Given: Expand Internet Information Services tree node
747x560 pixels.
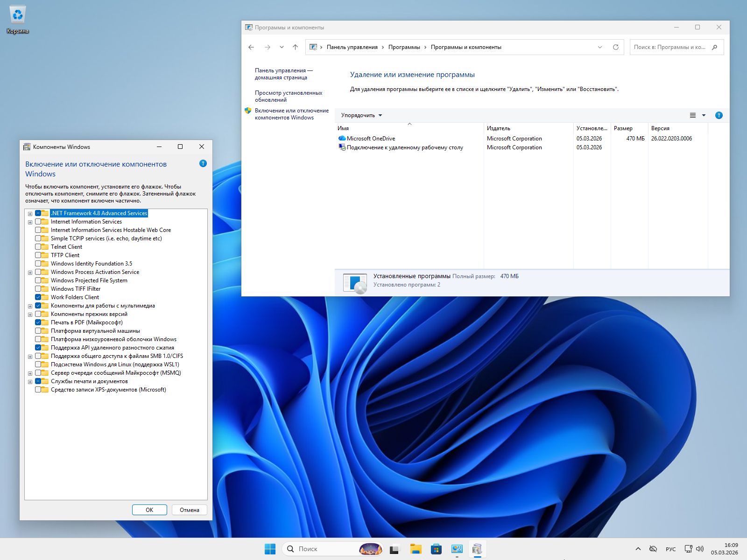Looking at the screenshot, I should [x=30, y=221].
